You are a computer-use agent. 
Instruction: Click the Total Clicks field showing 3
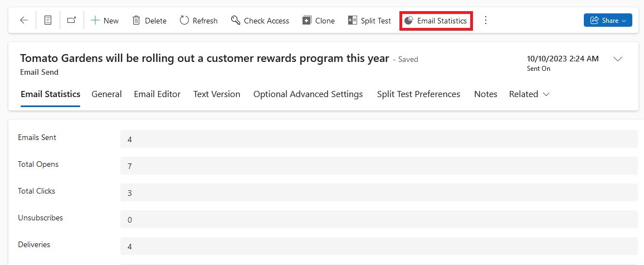tap(379, 192)
